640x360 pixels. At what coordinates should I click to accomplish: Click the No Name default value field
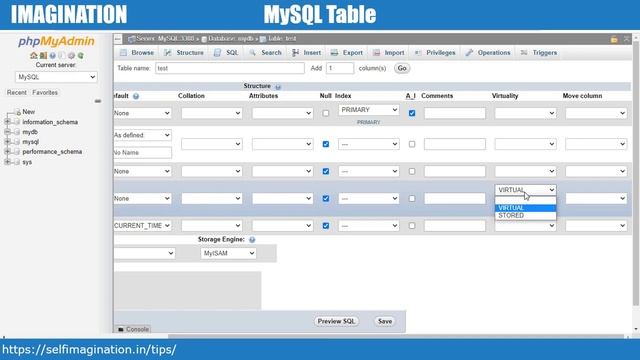(x=142, y=153)
